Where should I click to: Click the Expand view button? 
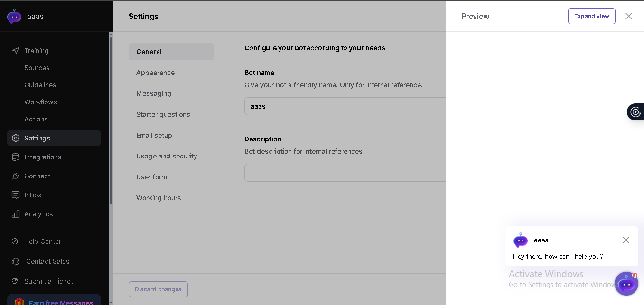point(592,16)
